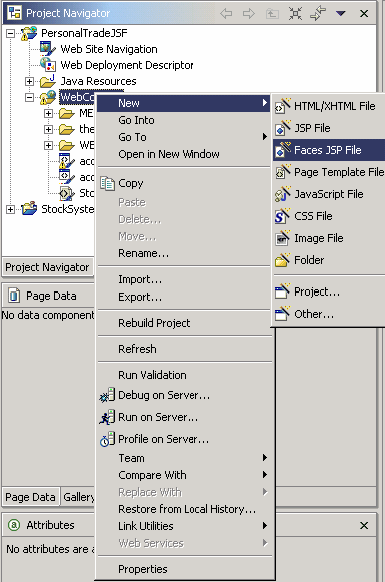Viewport: 385px width, 582px height.
Task: Click the Attributes view title icon
Action: pos(14,525)
